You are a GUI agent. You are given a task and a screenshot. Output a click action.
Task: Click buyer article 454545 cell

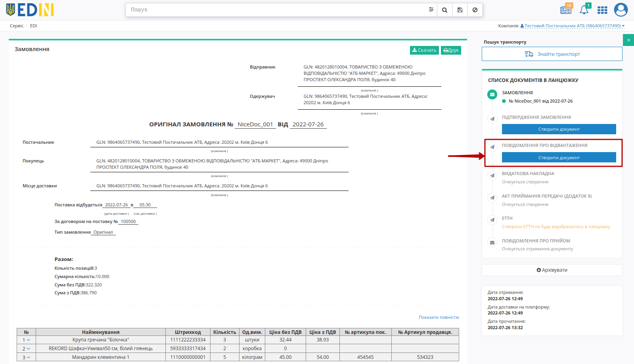(x=365, y=357)
